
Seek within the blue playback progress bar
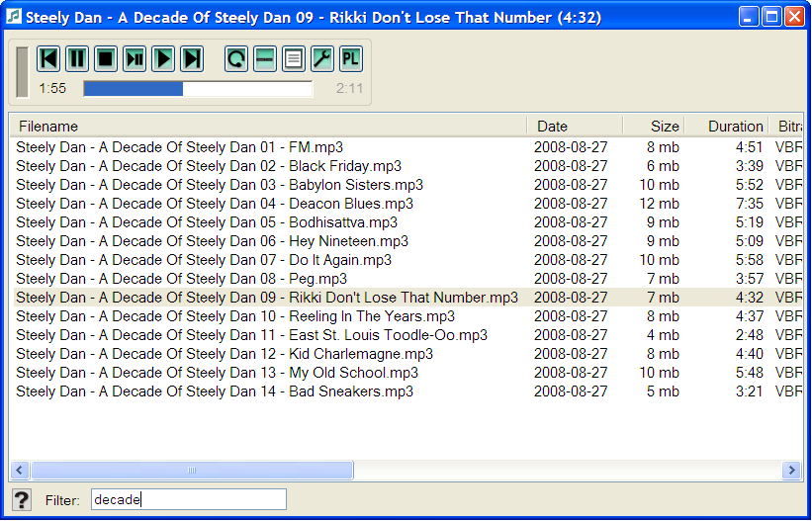tap(199, 89)
